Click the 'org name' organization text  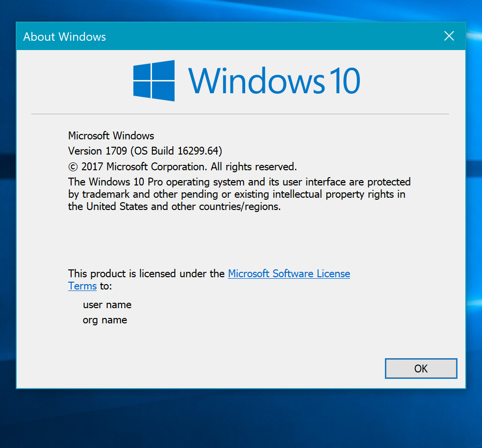pos(105,320)
